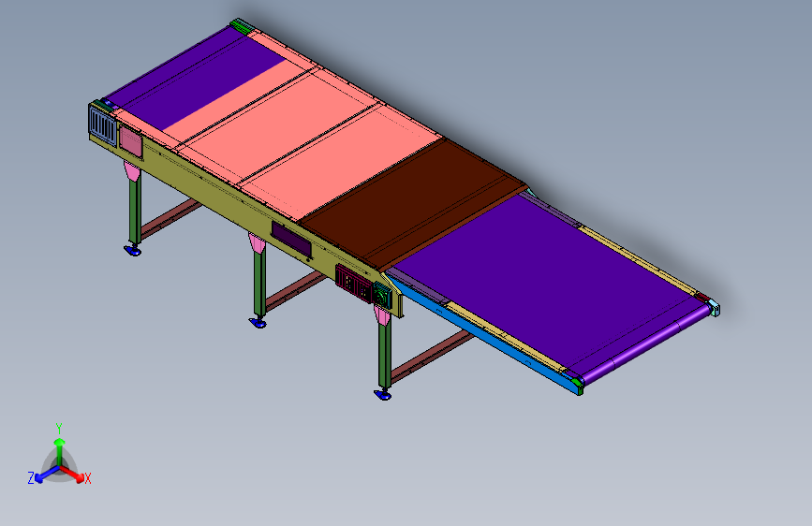Select the red control panel on the side frame
This screenshot has height=526, width=812.
tap(354, 284)
